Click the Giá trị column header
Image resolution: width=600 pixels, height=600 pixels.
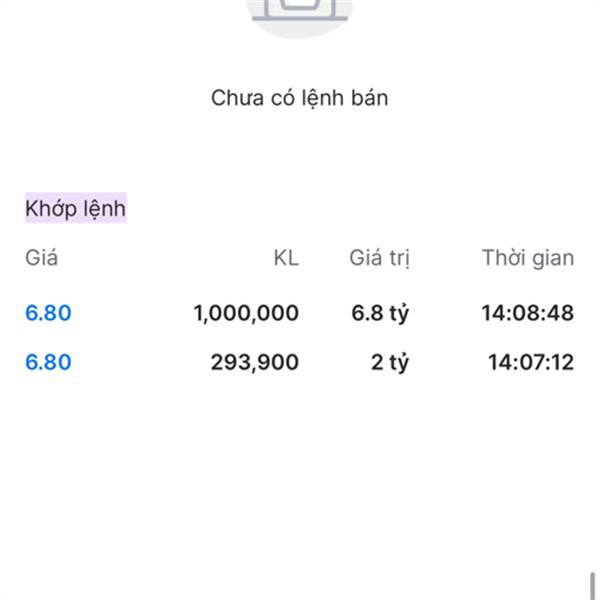pyautogui.click(x=379, y=258)
